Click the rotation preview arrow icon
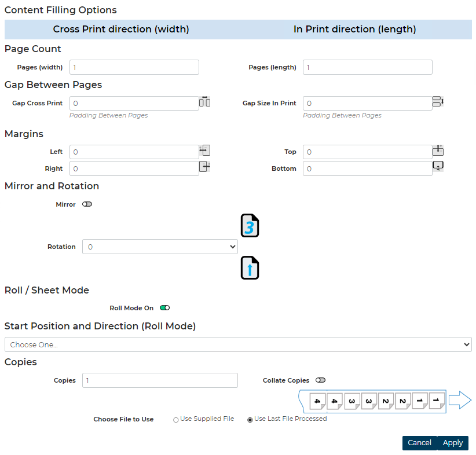The height and width of the screenshot is (455, 476). pos(250,267)
